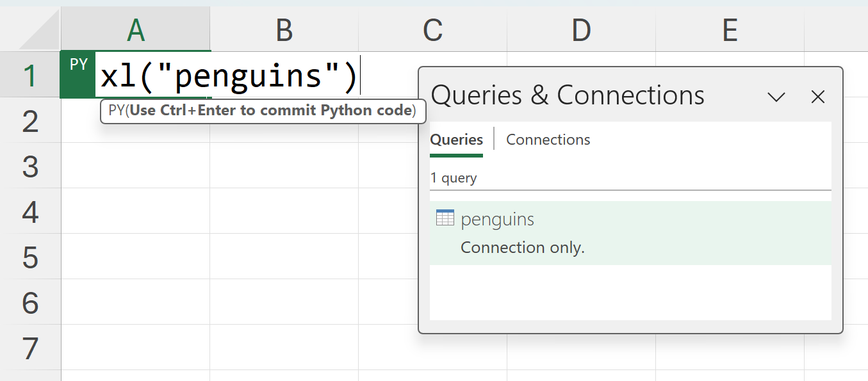Select row 5 header
Screen dimensions: 868x381
(x=30, y=257)
